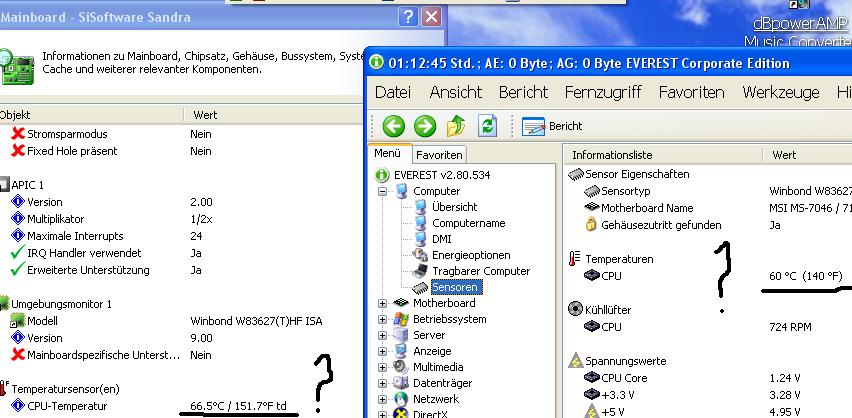Click the Server icon in tree
Viewport: 852px width, 418px height.
point(401,335)
